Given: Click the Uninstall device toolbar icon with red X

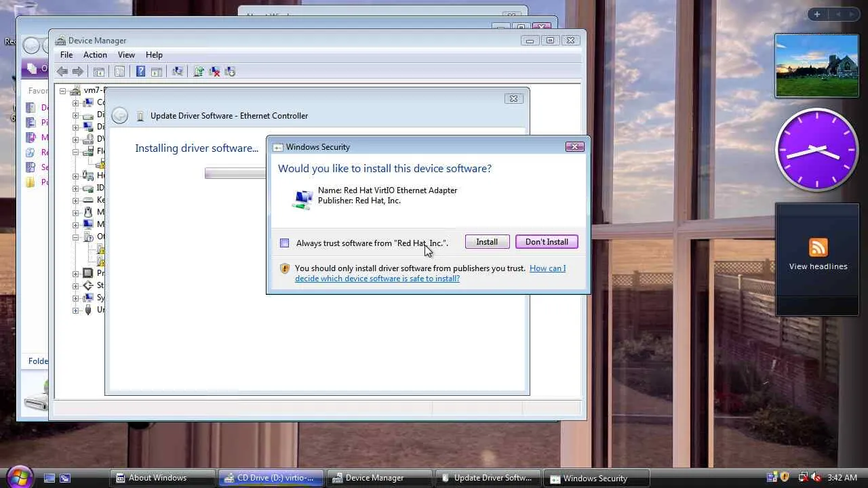Looking at the screenshot, I should tap(214, 71).
